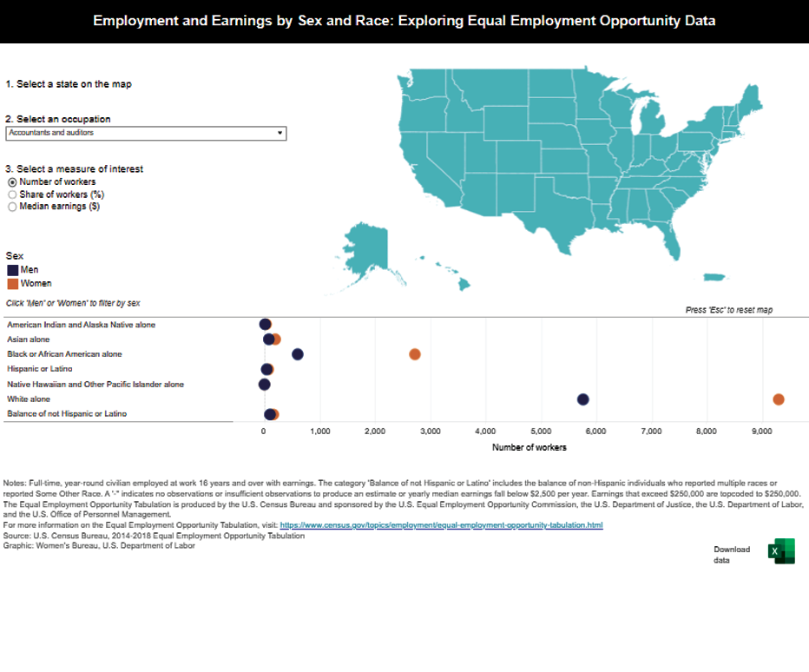This screenshot has height=672, width=809.
Task: Open the census.gov Equal Employment Opportunity link
Action: (441, 525)
